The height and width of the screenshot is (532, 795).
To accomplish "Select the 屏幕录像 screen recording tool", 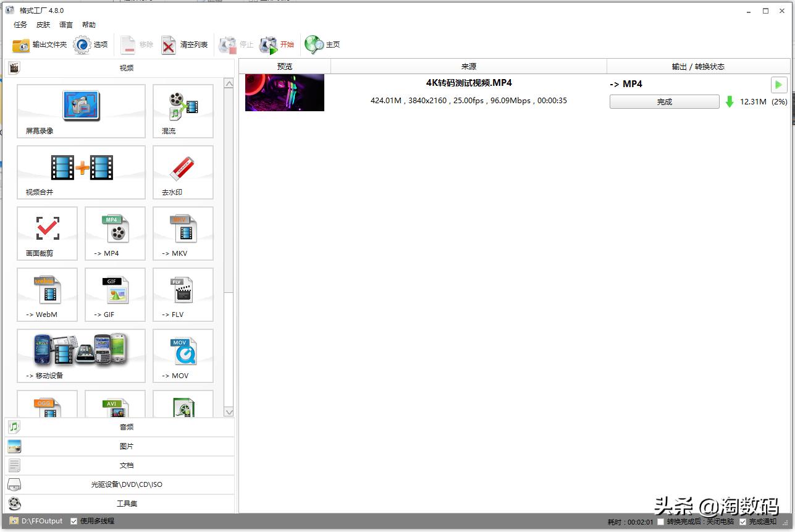I will tap(80, 111).
